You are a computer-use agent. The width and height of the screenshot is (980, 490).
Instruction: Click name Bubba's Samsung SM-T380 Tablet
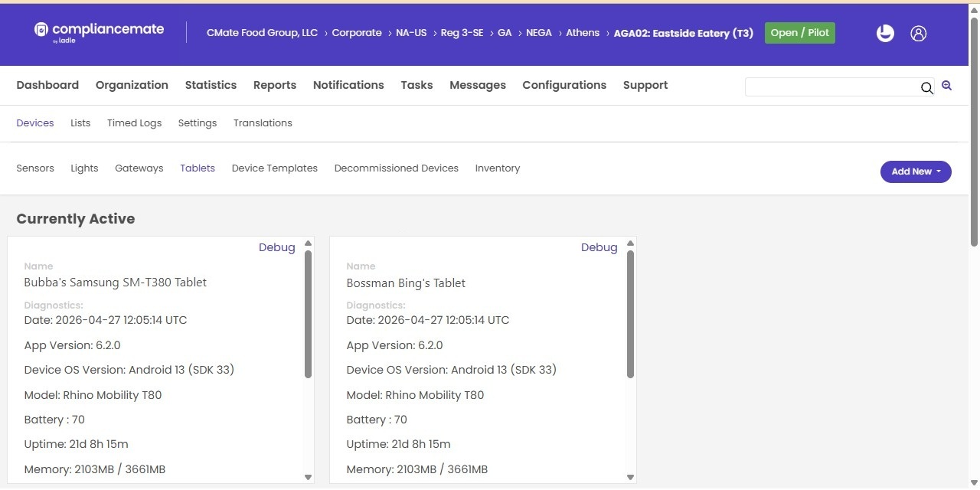point(115,283)
